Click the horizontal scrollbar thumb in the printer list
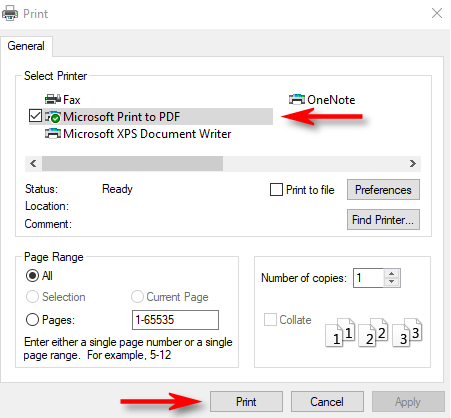The width and height of the screenshot is (451, 418). coord(132,164)
